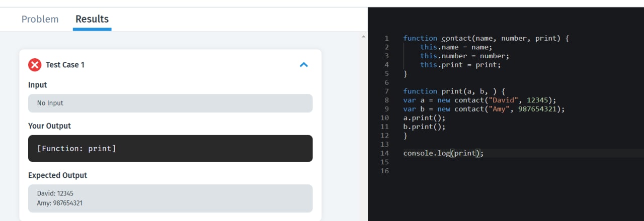Place cursor in 'function contact' line

pyautogui.click(x=486, y=38)
